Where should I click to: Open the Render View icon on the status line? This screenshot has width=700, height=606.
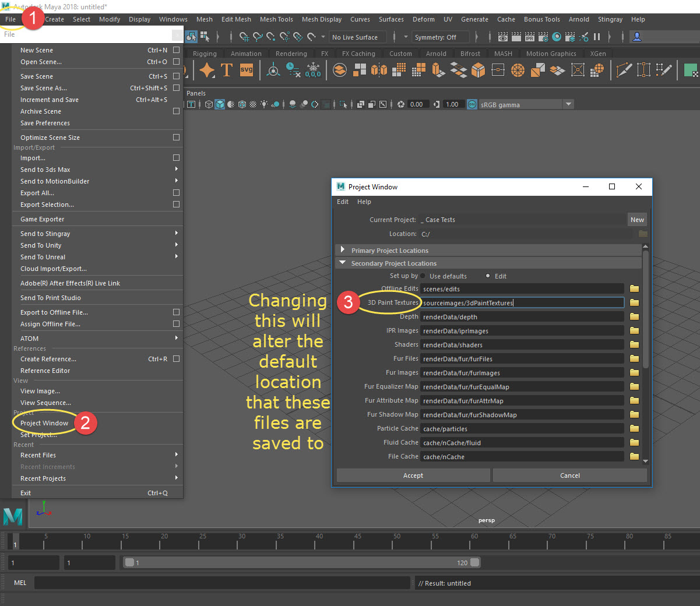click(503, 37)
